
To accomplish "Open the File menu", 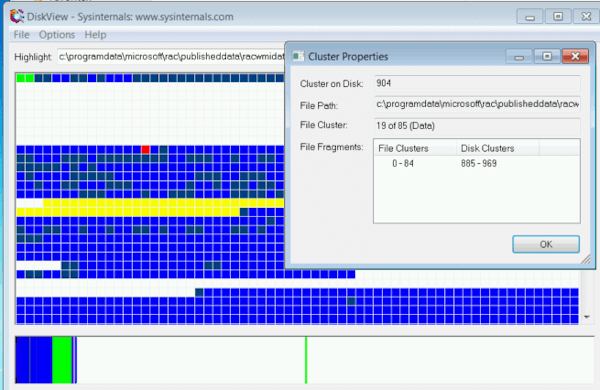I will [x=21, y=35].
